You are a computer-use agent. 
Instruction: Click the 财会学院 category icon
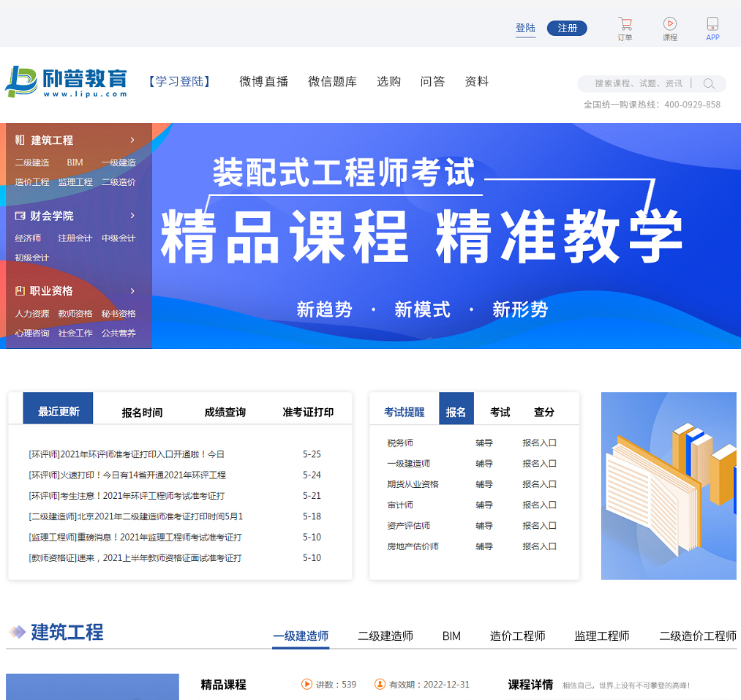[20, 216]
